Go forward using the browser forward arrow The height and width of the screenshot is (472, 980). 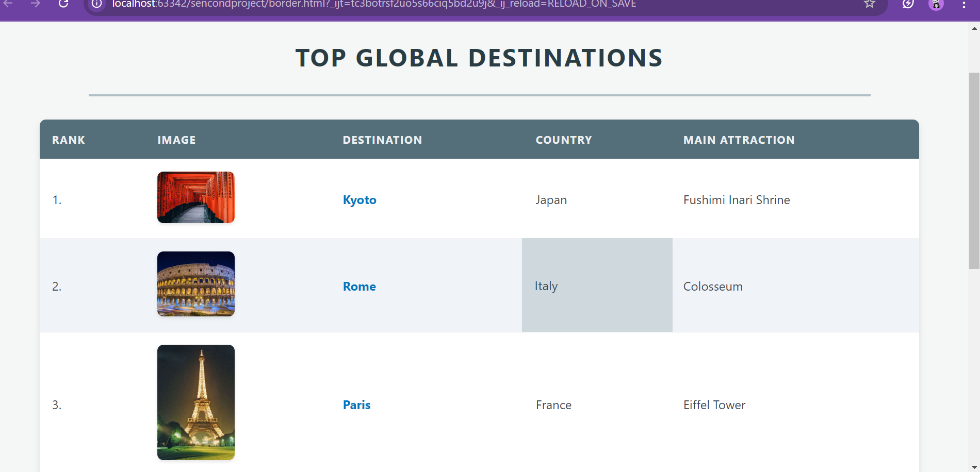(35, 4)
